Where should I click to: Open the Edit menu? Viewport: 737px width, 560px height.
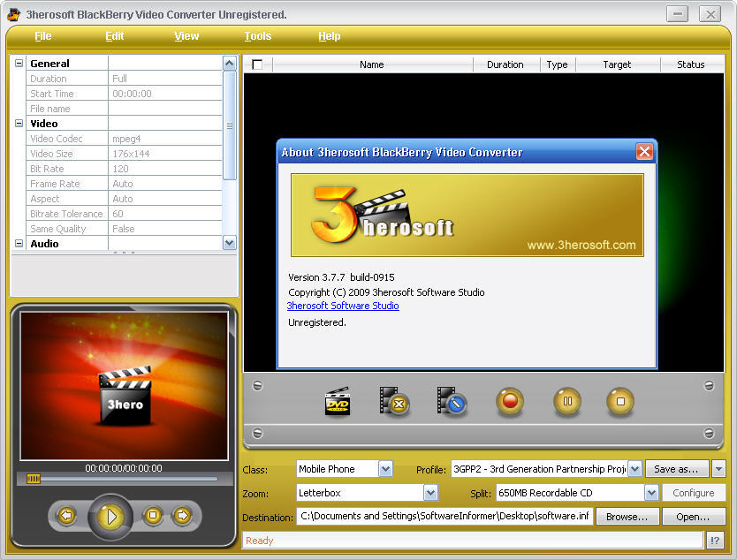pyautogui.click(x=114, y=36)
